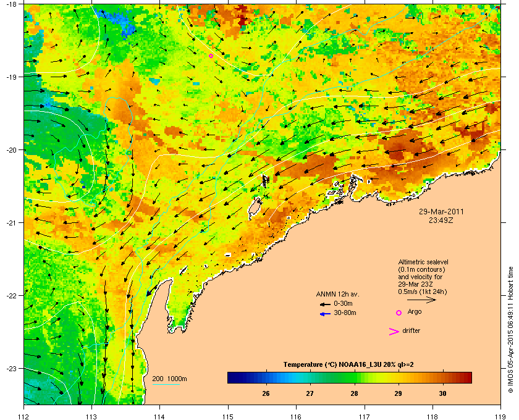Click the latitude axis label -19
The height and width of the screenshot is (420, 519).
[11, 77]
